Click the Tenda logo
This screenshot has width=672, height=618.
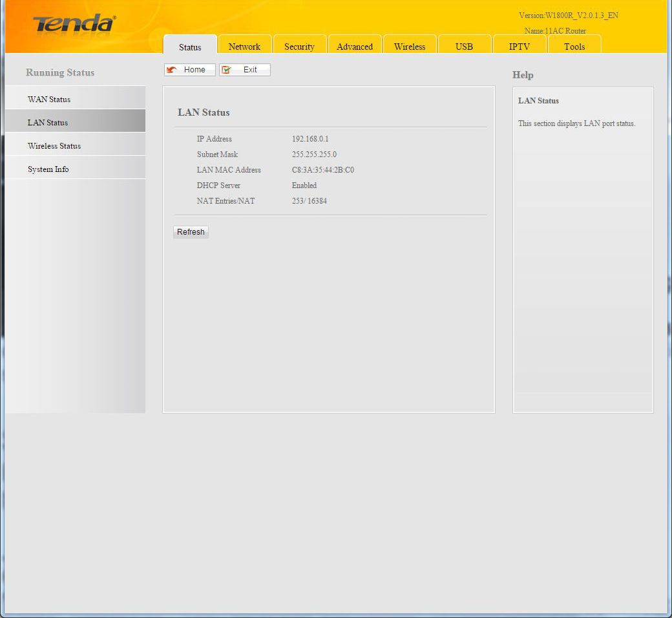pyautogui.click(x=74, y=25)
